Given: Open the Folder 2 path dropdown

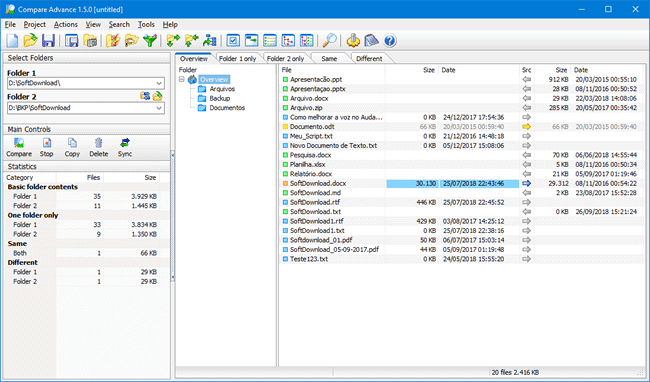Looking at the screenshot, I should pyautogui.click(x=159, y=108).
